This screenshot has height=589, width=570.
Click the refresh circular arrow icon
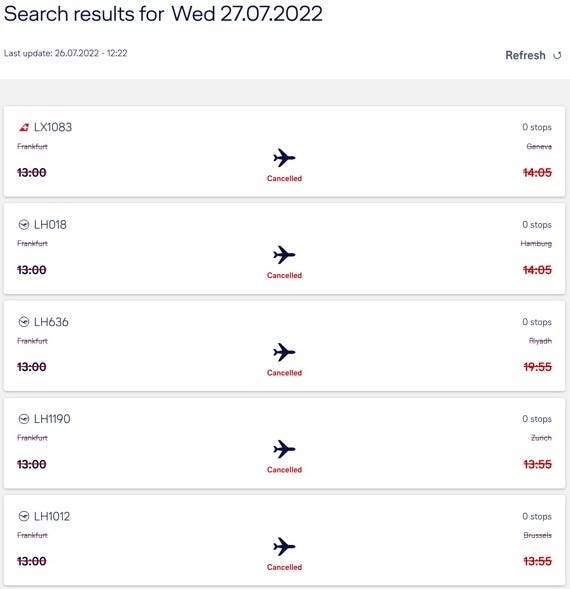point(557,56)
